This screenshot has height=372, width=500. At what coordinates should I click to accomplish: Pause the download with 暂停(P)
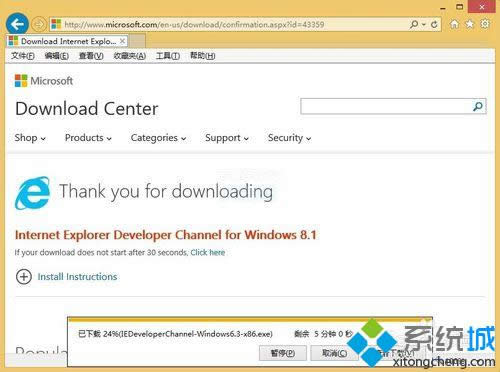click(283, 353)
